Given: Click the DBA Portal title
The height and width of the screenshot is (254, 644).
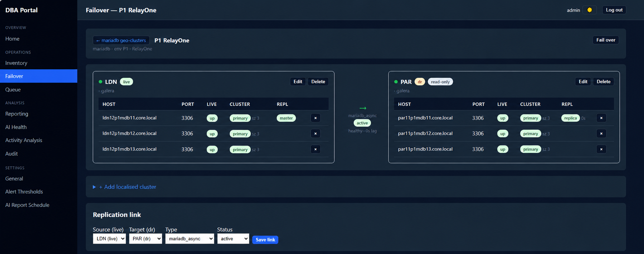Looking at the screenshot, I should point(21,10).
